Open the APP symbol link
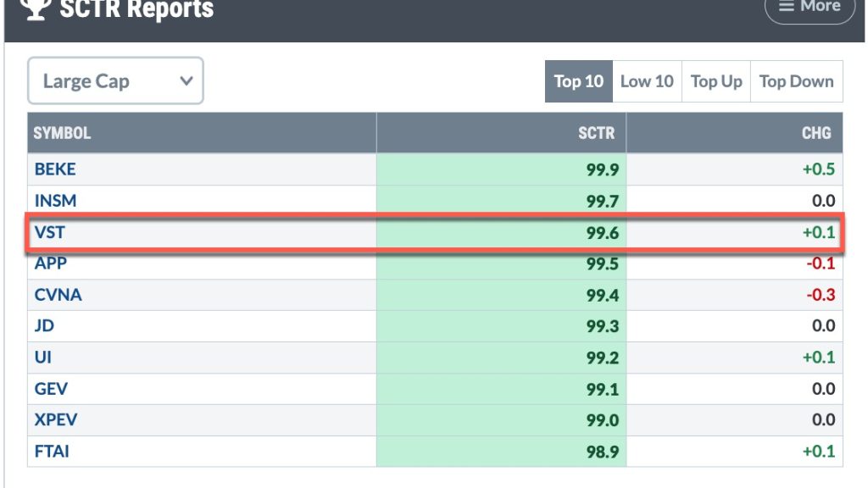 [50, 263]
